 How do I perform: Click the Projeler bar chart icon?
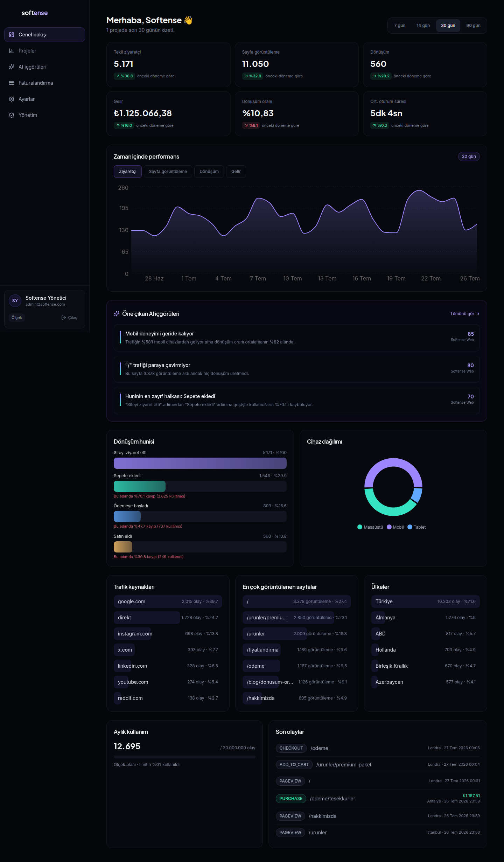(x=12, y=51)
